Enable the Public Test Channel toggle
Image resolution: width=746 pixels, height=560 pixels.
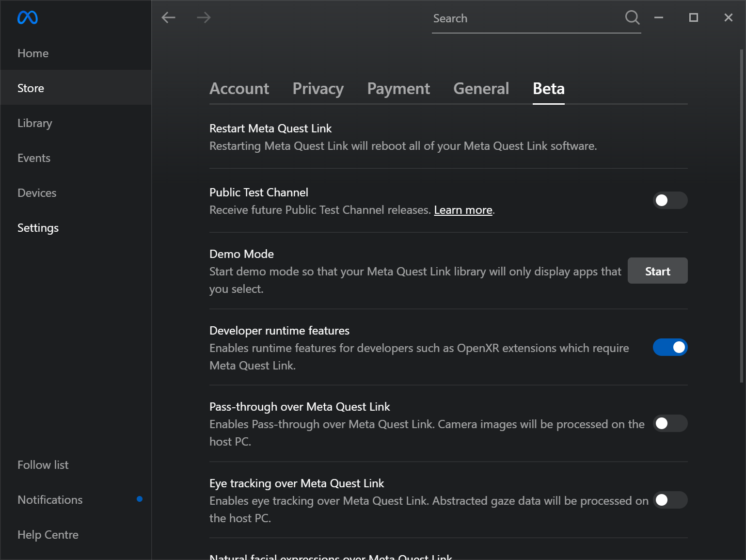coord(670,200)
